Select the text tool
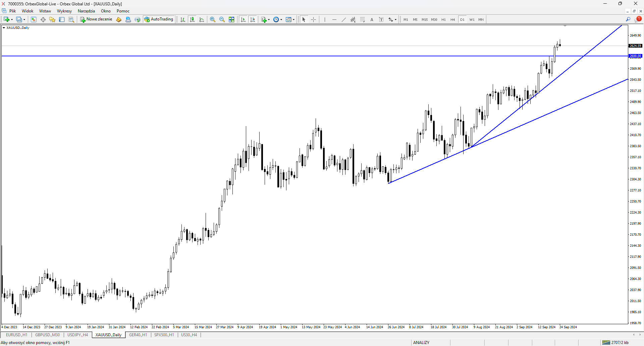The height and width of the screenshot is (346, 644). point(372,19)
